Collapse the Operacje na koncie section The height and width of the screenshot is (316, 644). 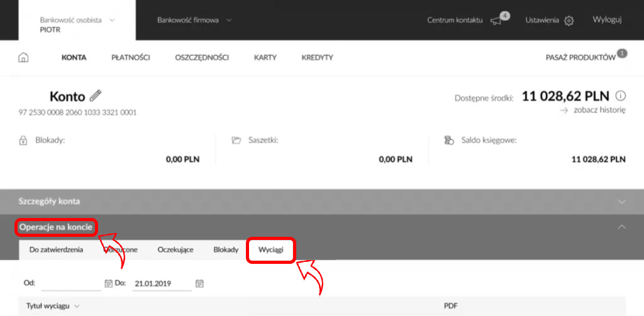(621, 226)
